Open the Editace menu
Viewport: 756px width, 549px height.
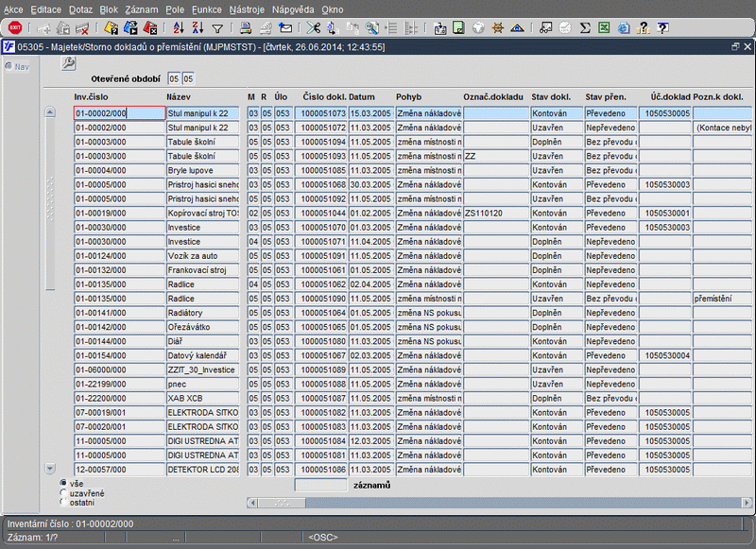point(45,9)
